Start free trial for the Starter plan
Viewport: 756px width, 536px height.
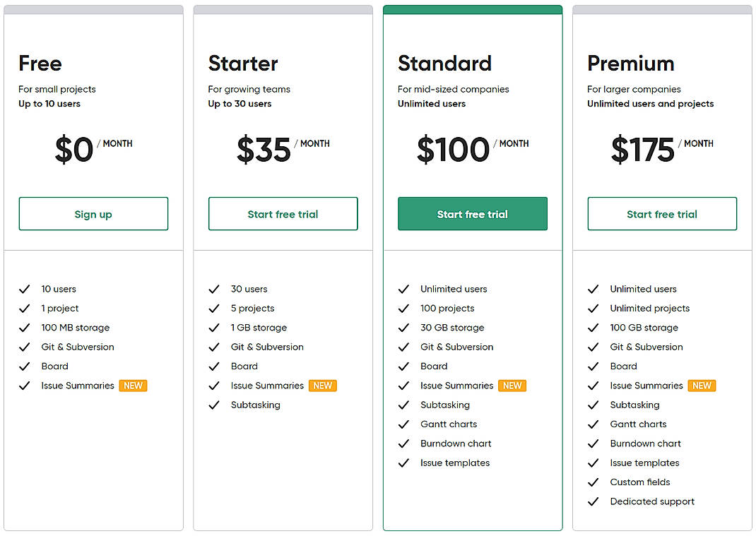(x=283, y=213)
